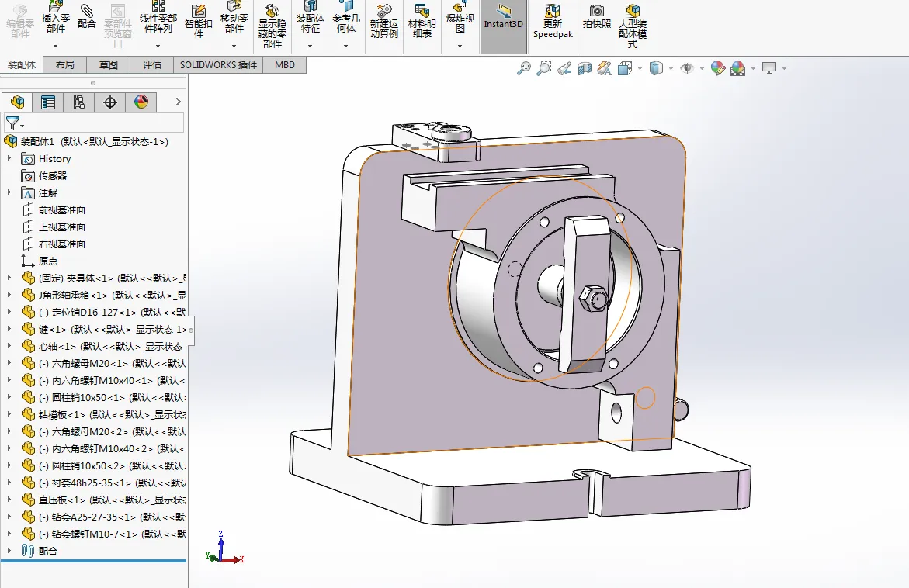Screen dimensions: 909x588
Task: Expand the 钻模板<1> component node
Action: [9, 414]
